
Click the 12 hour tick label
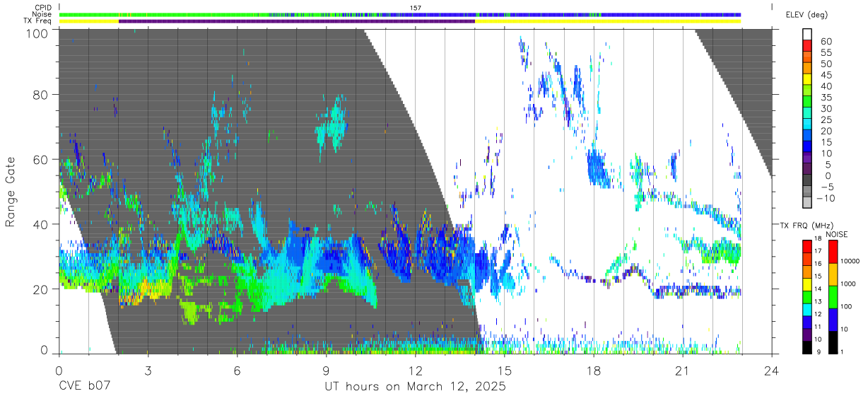coord(416,371)
